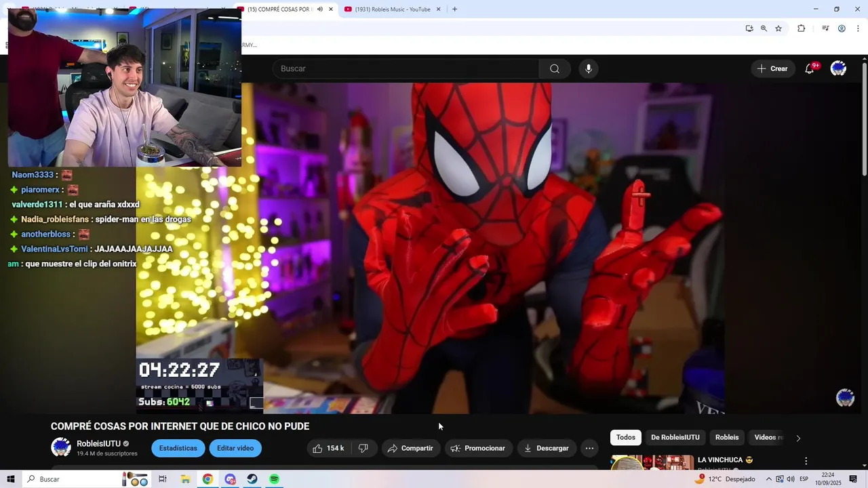868x488 pixels.
Task: Click the Compartir button
Action: pyautogui.click(x=410, y=448)
